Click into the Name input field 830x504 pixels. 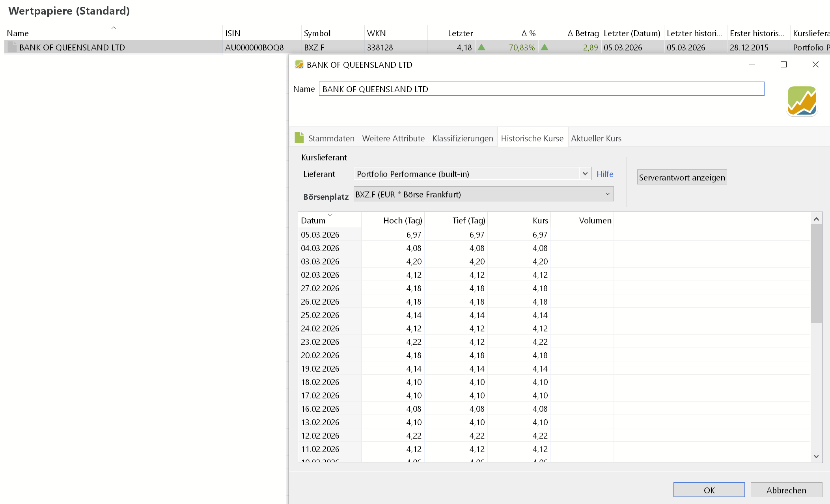point(541,89)
